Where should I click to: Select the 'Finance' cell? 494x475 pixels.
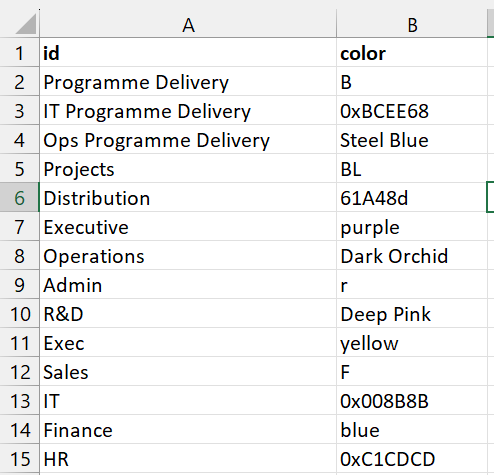click(x=188, y=429)
